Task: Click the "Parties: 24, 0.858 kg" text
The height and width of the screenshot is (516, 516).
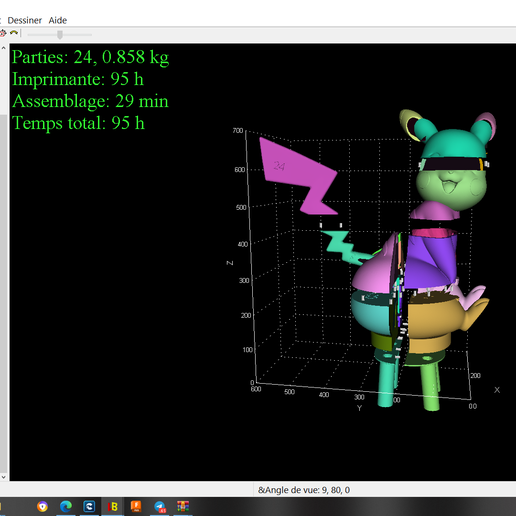Action: [90, 57]
